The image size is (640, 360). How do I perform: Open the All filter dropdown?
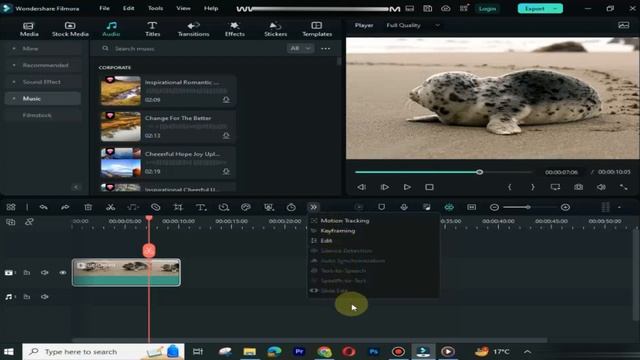[300, 49]
